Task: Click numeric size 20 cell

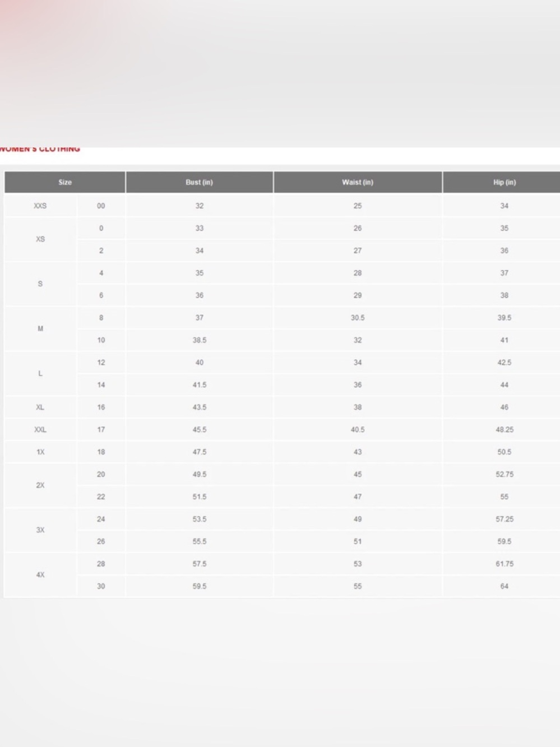Action: [x=101, y=474]
